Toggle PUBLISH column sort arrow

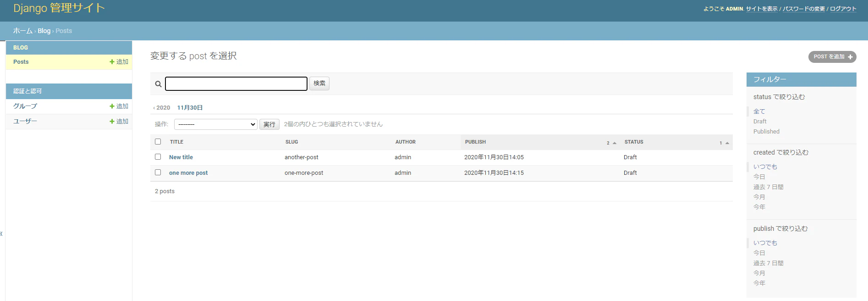coord(615,143)
